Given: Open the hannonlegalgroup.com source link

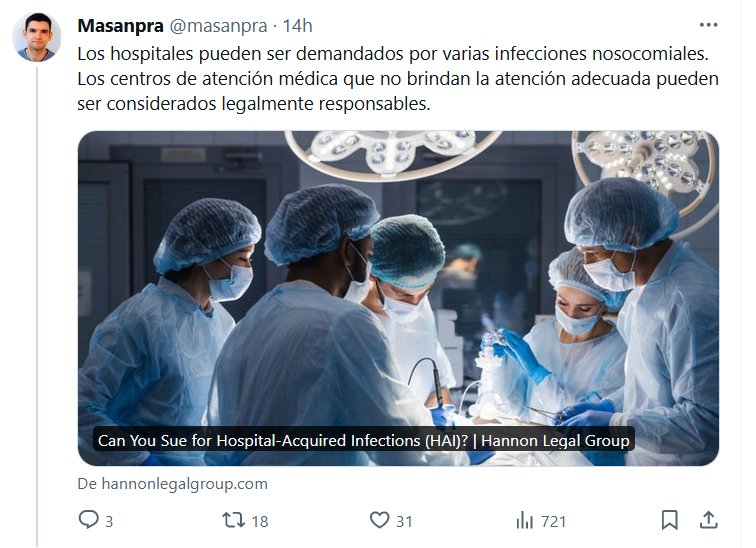Looking at the screenshot, I should pyautogui.click(x=173, y=483).
